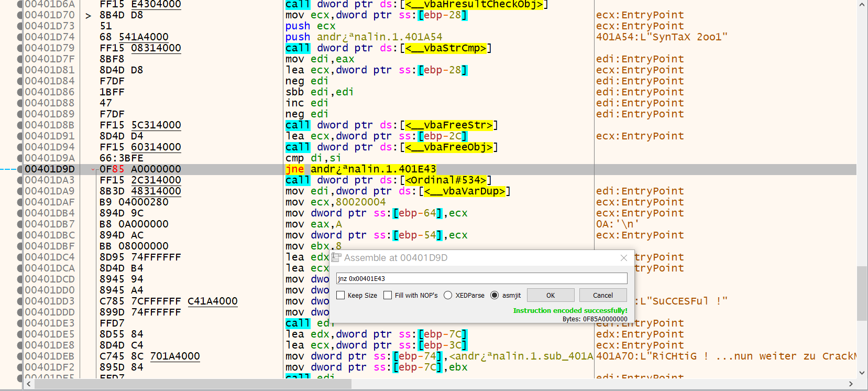
Task: Click the mov eax,A instruction
Action: coord(314,224)
